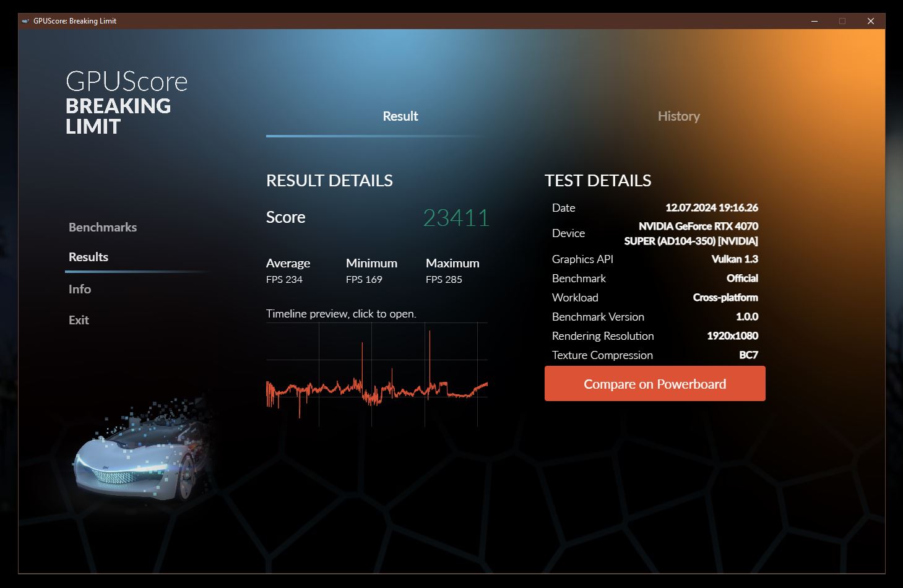The width and height of the screenshot is (903, 588).
Task: Open the FPS timeline preview graph
Action: (x=377, y=374)
